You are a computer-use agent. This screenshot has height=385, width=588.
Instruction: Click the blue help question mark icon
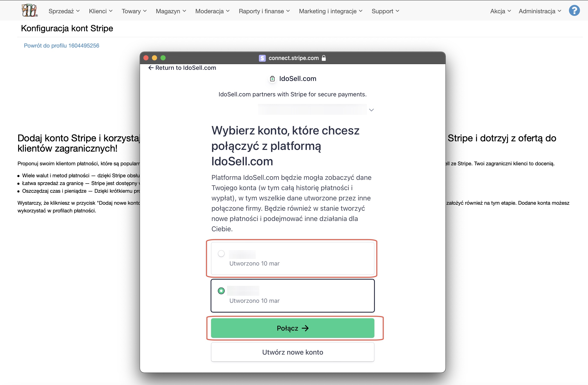tap(574, 11)
